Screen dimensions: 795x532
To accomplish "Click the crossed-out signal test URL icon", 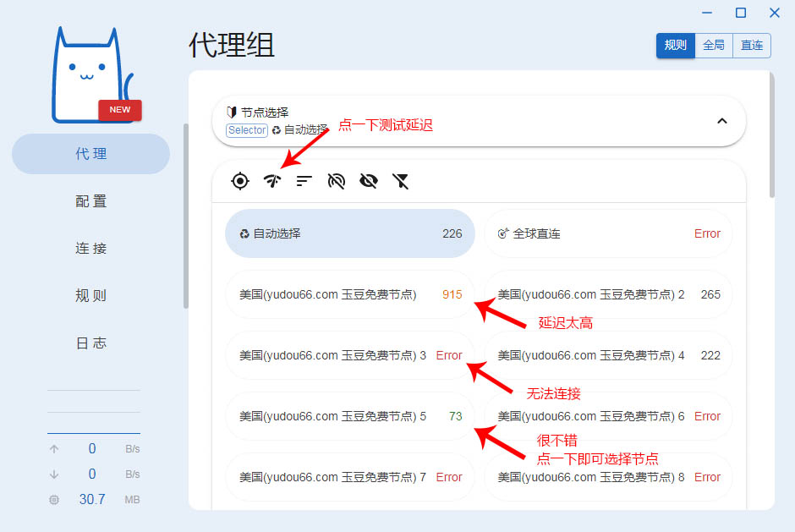I will pos(336,181).
